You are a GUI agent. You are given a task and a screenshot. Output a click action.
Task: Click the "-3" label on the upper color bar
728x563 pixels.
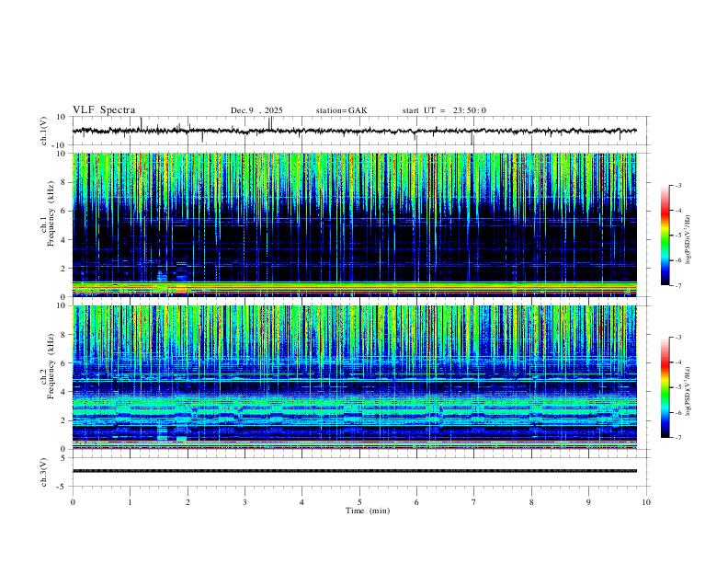pos(677,185)
